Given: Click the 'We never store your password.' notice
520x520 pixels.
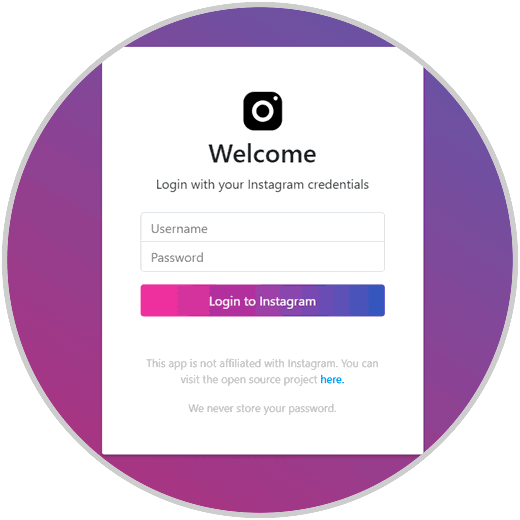Looking at the screenshot, I should pos(263,408).
